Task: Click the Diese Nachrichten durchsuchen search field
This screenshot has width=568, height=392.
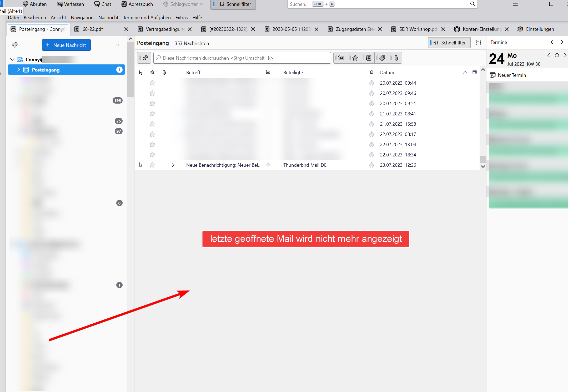Action: [x=242, y=58]
